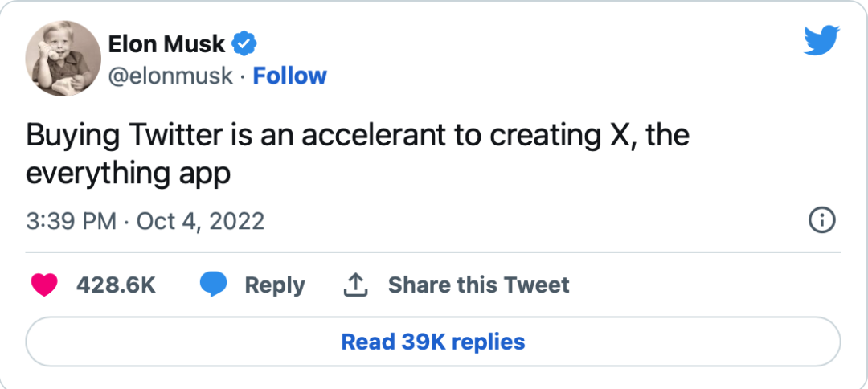
Task: Open the @elonmusk handle link
Action: [170, 76]
